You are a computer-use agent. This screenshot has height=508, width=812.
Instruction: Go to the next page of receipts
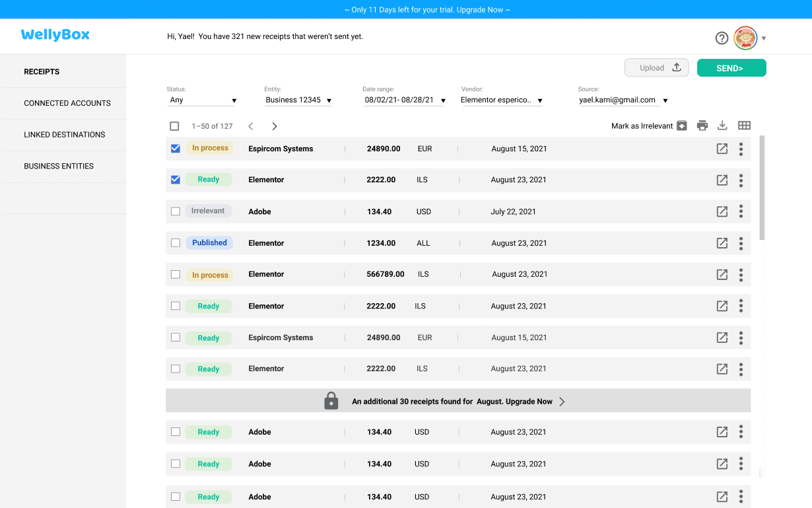[275, 126]
